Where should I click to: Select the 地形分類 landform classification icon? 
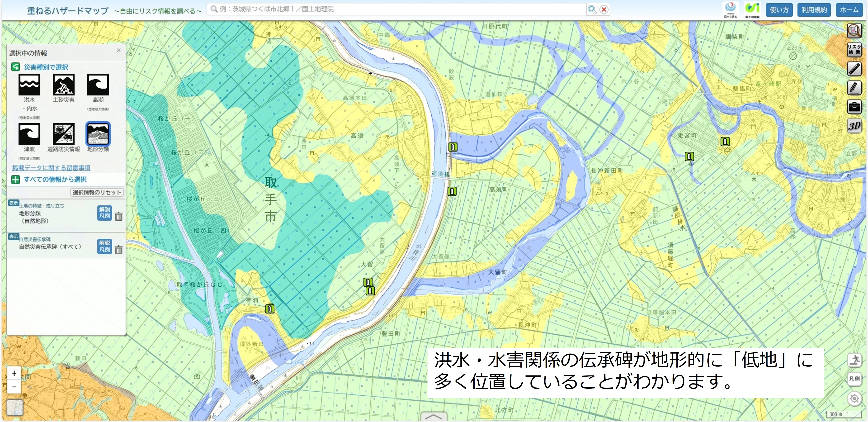click(98, 134)
